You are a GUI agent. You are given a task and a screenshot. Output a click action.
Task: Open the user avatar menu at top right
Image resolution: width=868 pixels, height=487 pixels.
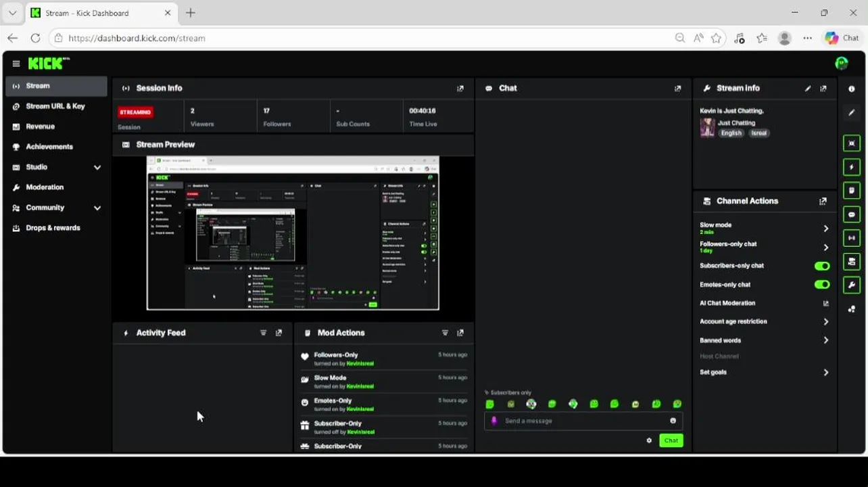(x=842, y=64)
